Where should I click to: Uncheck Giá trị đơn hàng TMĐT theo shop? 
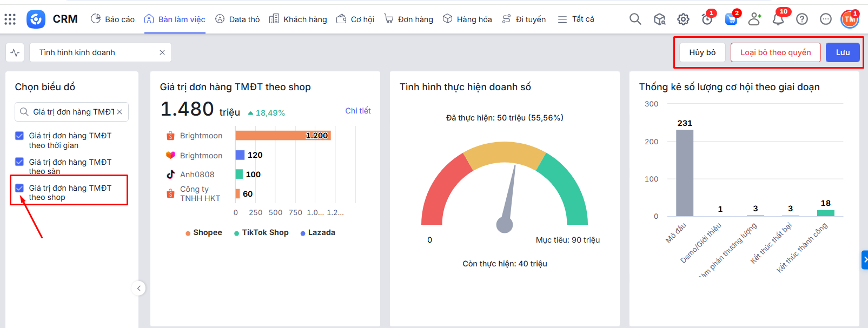[x=19, y=188]
